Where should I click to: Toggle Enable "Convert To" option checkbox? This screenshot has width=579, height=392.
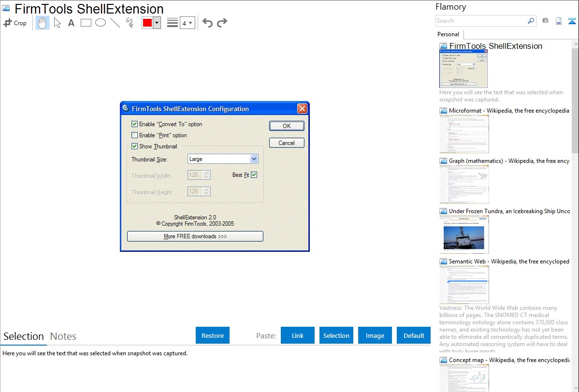tap(134, 124)
